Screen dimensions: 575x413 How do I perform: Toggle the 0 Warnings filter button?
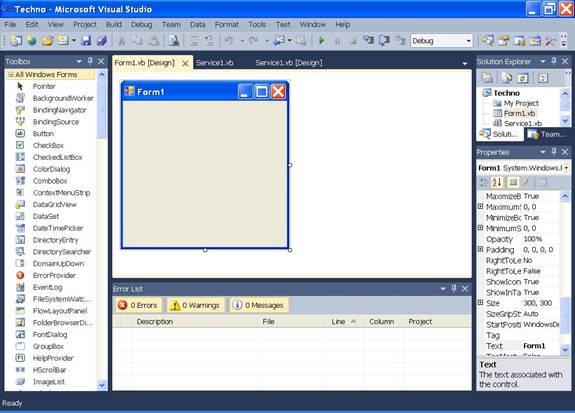[195, 305]
